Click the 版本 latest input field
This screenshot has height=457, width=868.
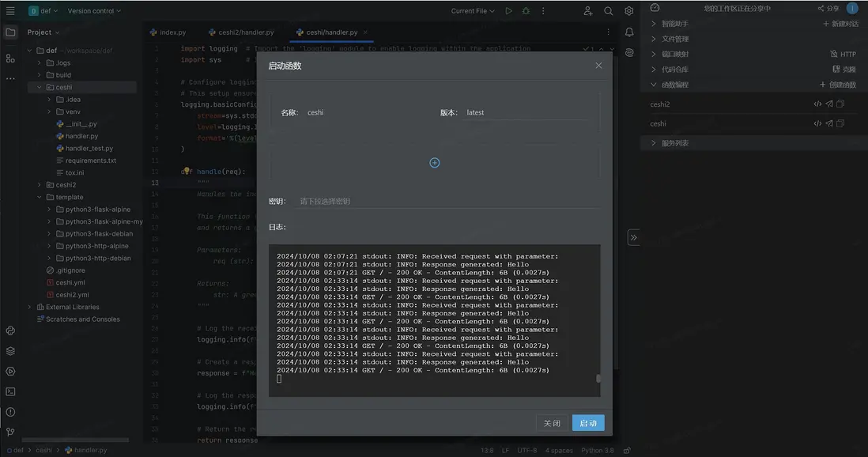click(525, 112)
